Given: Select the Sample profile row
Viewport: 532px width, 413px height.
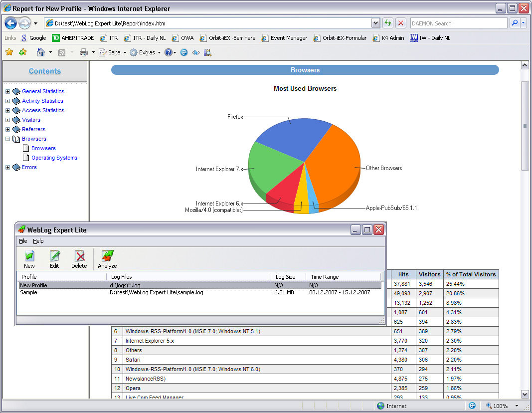Looking at the screenshot, I should (x=200, y=292).
